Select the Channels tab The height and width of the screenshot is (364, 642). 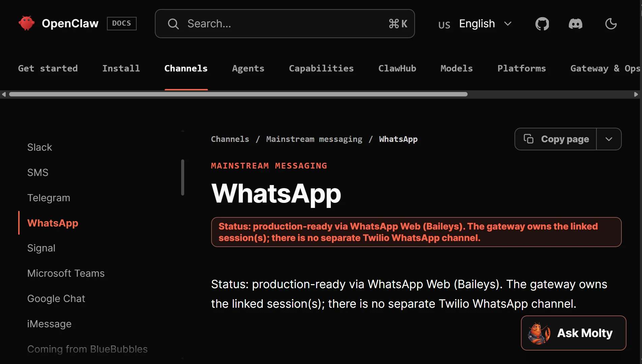point(186,68)
